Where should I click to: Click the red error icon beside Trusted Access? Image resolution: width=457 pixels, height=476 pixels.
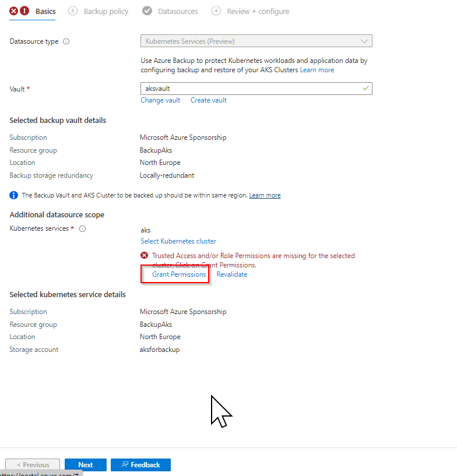[x=144, y=255]
